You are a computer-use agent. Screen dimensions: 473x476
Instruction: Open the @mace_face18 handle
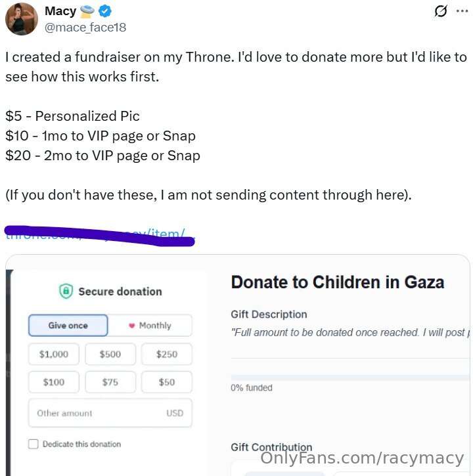tap(85, 28)
